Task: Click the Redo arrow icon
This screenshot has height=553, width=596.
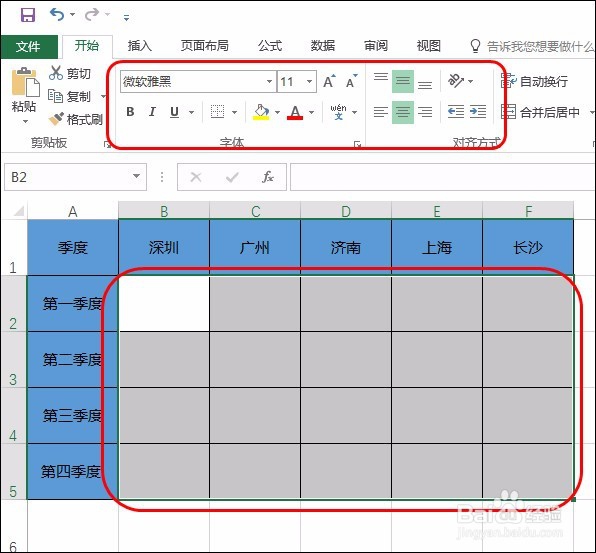Action: click(x=92, y=14)
